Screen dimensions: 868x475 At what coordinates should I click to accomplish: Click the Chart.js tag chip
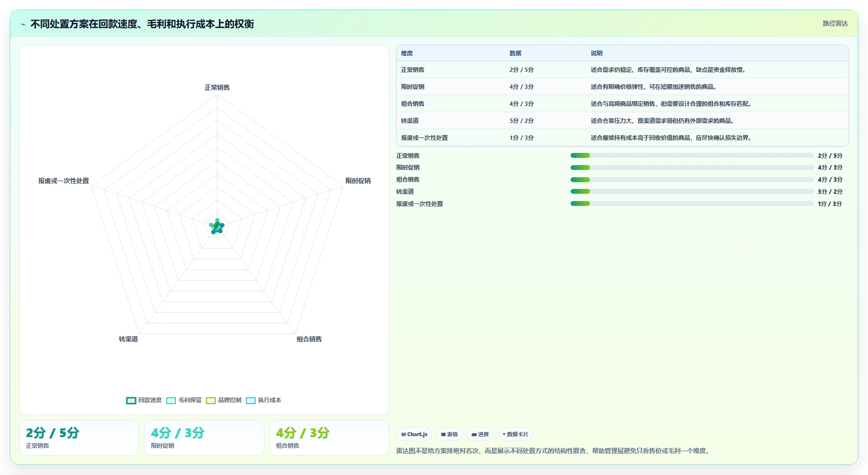(414, 434)
